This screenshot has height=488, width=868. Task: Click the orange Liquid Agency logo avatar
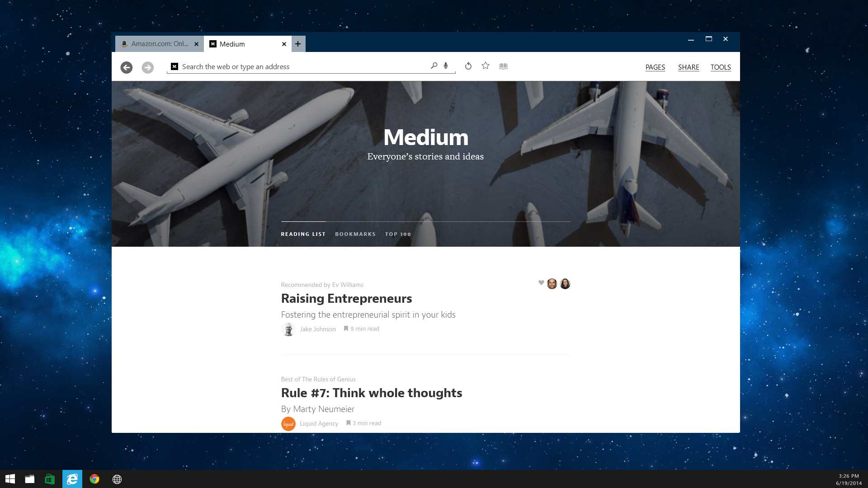288,424
